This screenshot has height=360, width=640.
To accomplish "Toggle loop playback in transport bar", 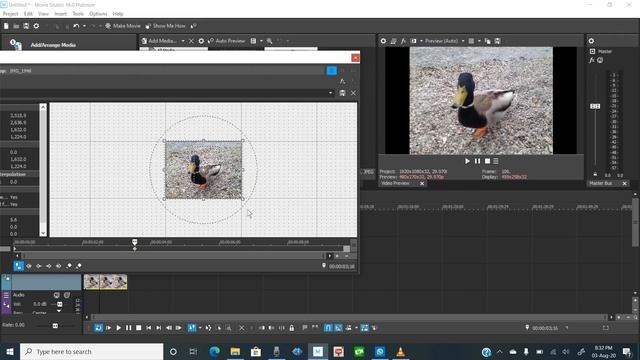I will pos(98,328).
